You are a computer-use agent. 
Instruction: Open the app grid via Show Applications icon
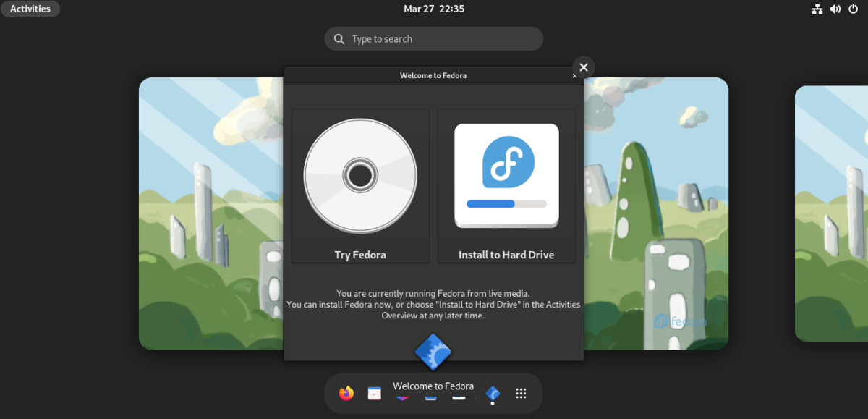click(x=521, y=393)
